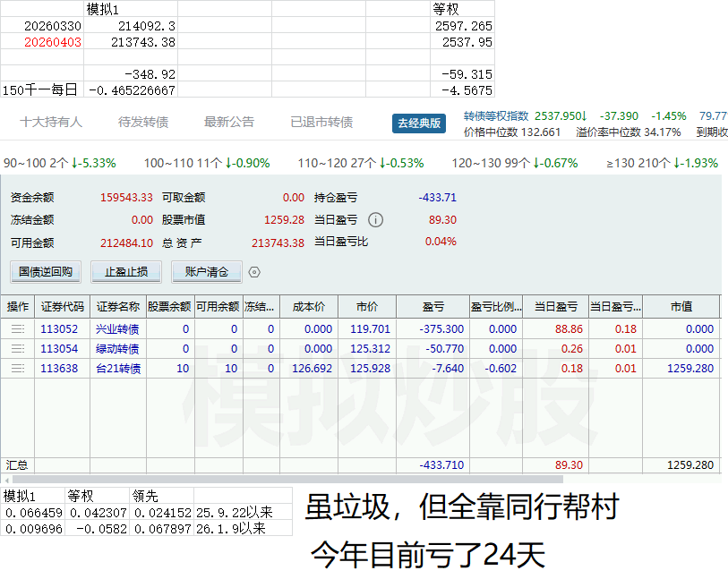The width and height of the screenshot is (728, 579).
Task: Click info icon next to 当日盈亏
Action: pos(376,220)
